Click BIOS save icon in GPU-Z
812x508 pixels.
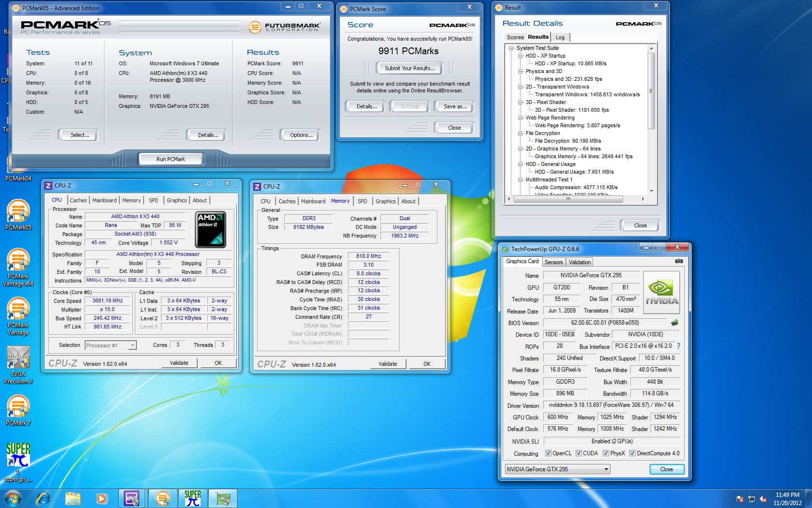675,323
